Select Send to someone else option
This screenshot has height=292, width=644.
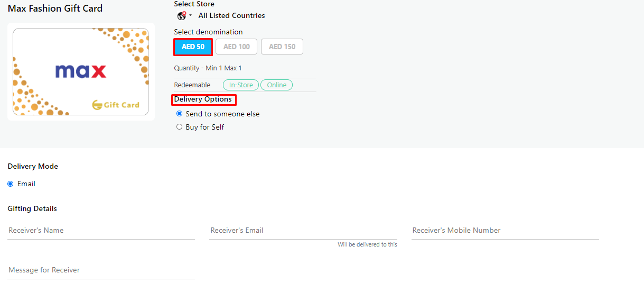(180, 114)
